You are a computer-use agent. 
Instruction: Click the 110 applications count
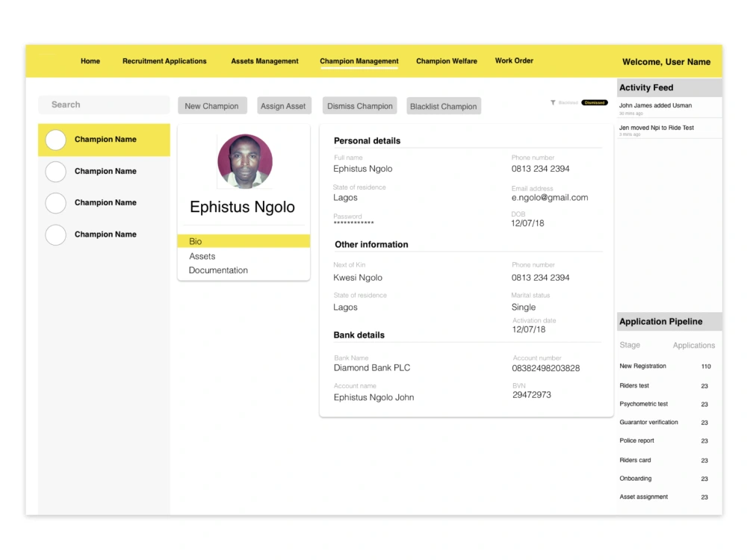point(706,366)
